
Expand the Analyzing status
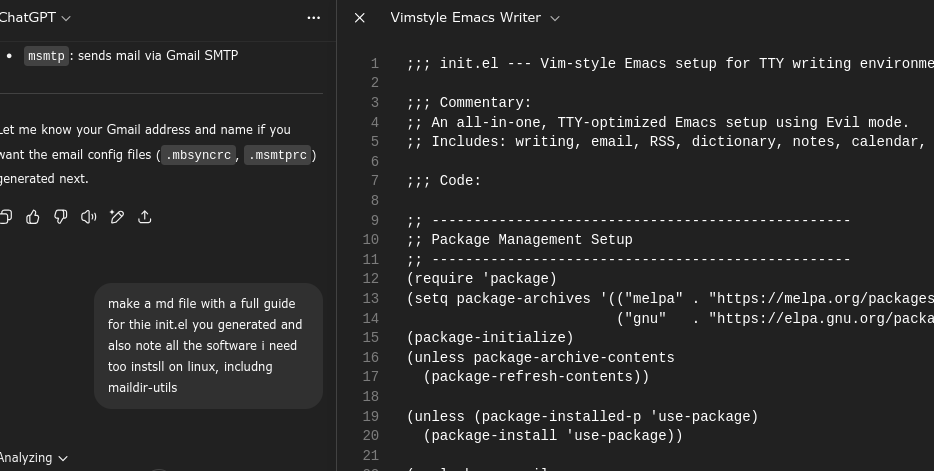click(33, 458)
